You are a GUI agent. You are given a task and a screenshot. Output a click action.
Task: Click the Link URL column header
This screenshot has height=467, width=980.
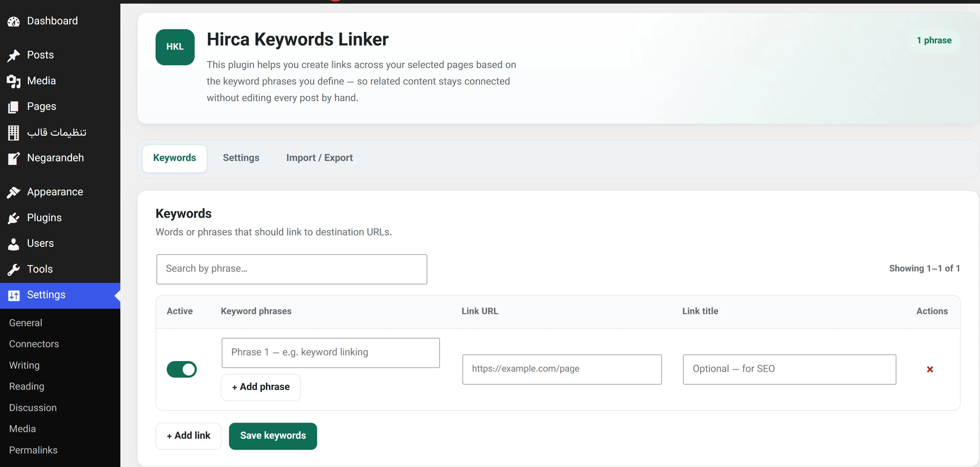480,311
